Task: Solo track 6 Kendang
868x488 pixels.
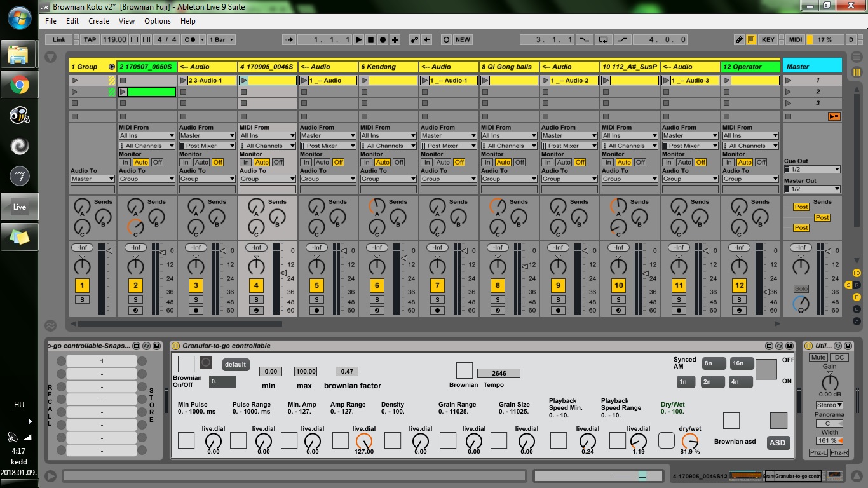Action: [x=377, y=300]
